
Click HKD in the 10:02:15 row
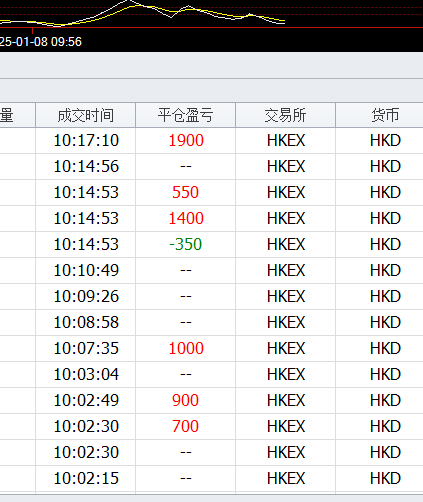(x=385, y=478)
